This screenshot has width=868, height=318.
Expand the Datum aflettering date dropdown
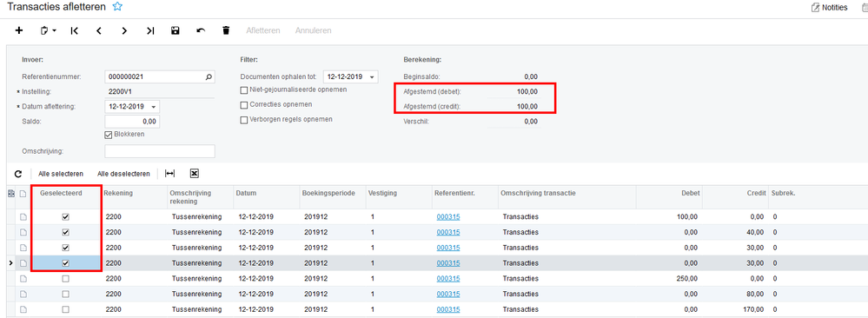click(153, 106)
